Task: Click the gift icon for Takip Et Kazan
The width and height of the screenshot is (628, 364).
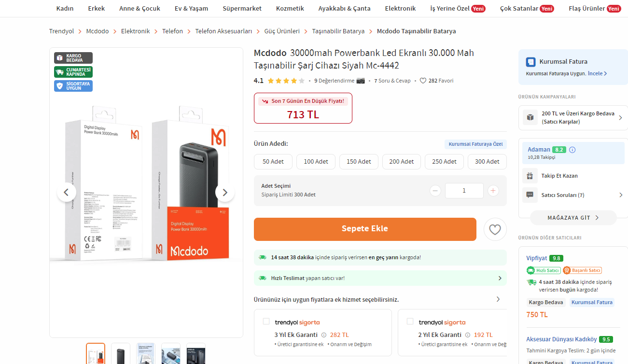Action: tap(530, 176)
